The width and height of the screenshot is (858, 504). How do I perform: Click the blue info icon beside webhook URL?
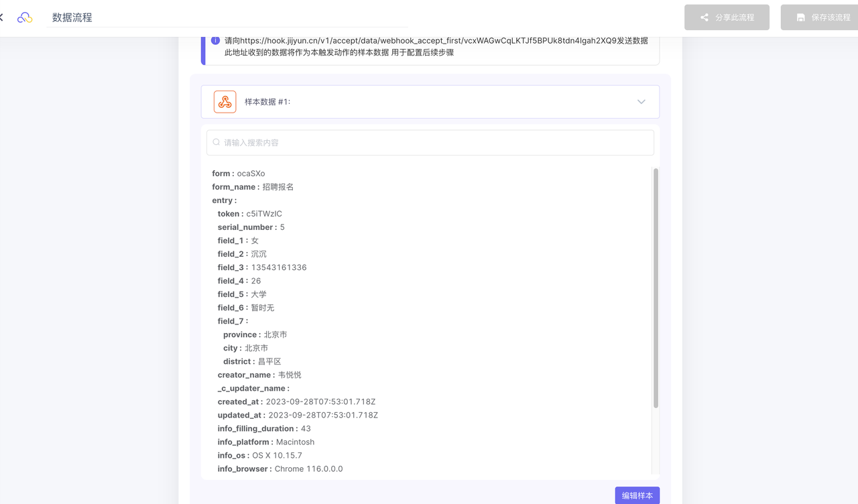(x=215, y=40)
